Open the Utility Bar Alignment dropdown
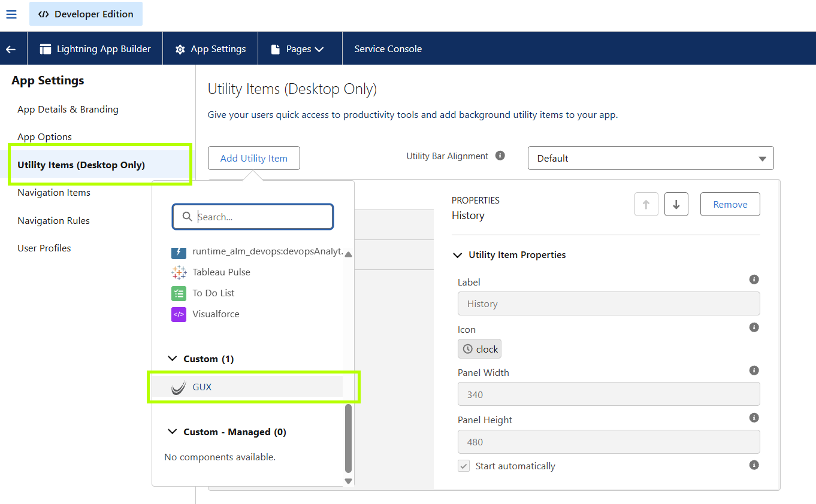 [x=651, y=158]
